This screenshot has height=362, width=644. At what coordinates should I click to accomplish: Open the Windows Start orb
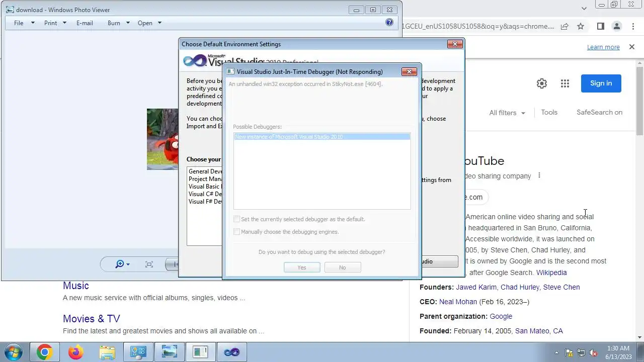coord(14,352)
